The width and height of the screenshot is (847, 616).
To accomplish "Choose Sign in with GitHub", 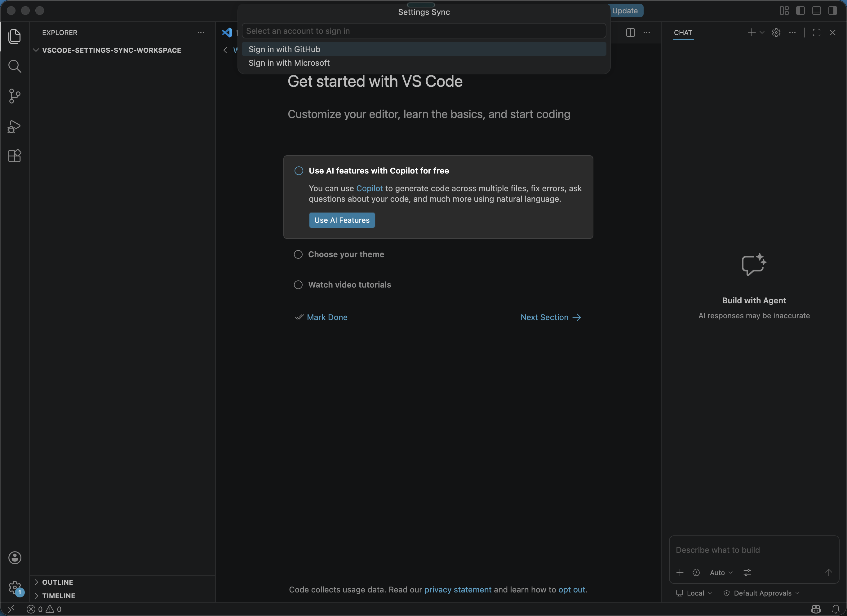I will [x=424, y=49].
